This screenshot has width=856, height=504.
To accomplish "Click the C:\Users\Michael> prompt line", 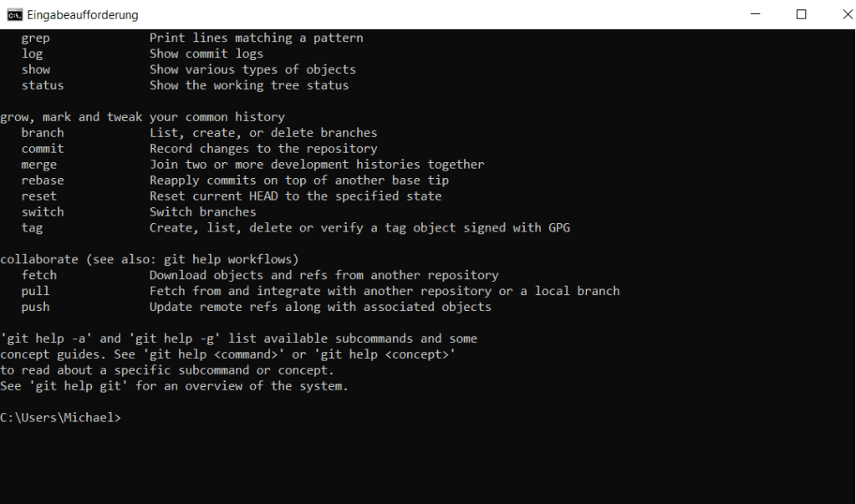I will (60, 418).
